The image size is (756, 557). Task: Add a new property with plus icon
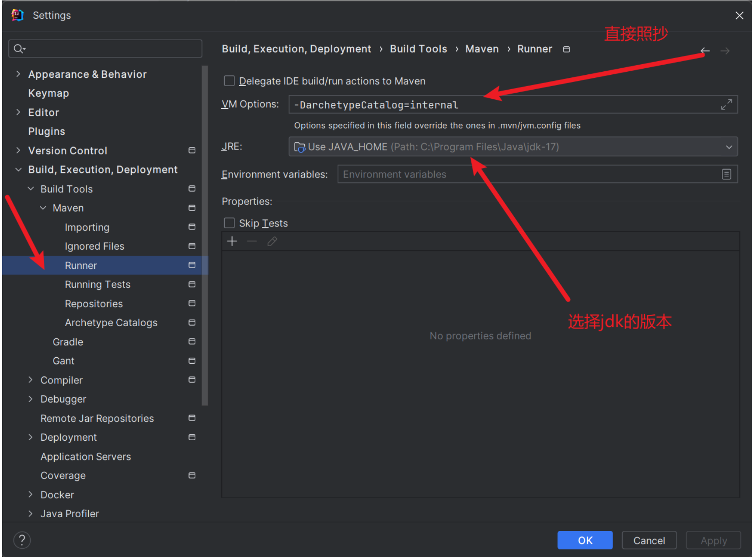[232, 241]
